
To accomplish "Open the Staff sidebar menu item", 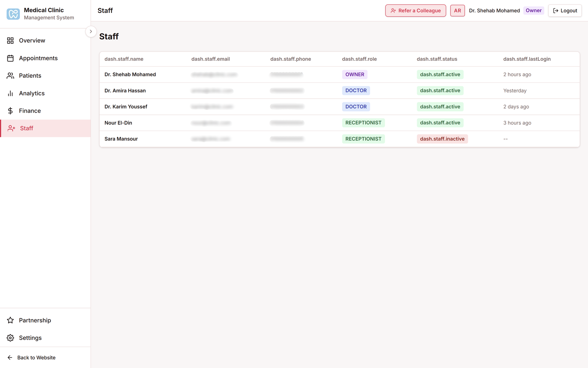I will [x=26, y=128].
